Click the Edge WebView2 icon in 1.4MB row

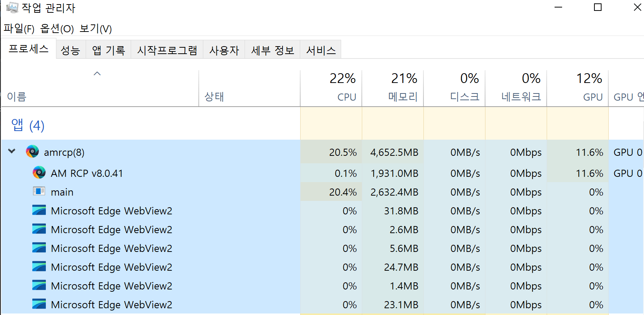pos(39,285)
